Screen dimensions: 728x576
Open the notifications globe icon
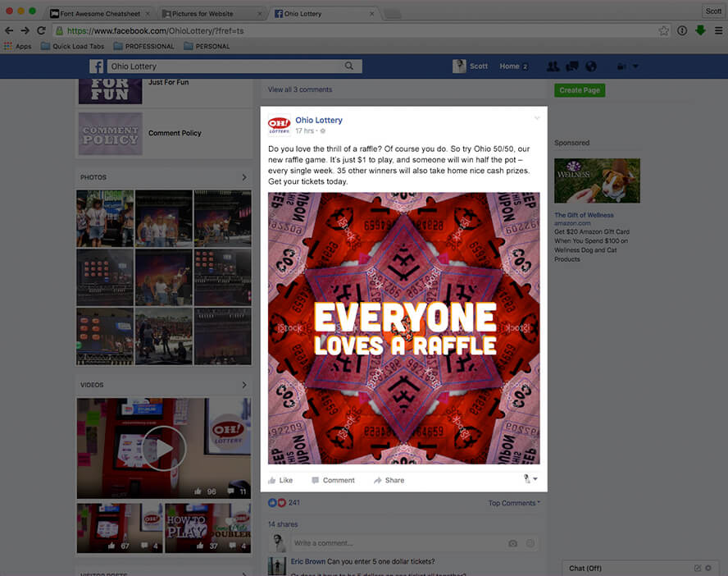point(590,66)
